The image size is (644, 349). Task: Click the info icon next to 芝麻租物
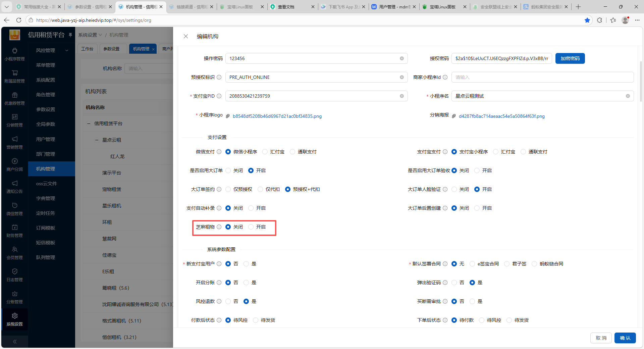point(219,227)
